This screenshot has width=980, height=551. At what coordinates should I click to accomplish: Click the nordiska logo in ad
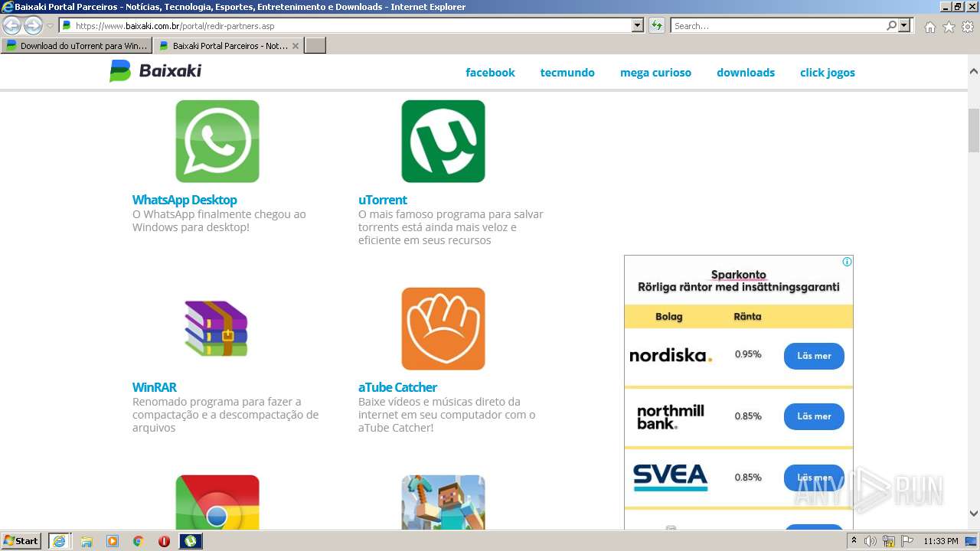[x=670, y=355]
